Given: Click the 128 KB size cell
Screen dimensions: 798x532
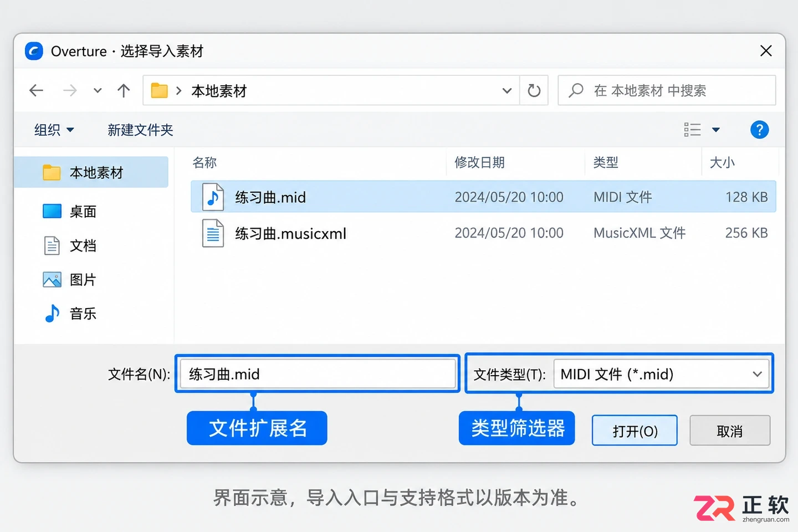Looking at the screenshot, I should point(746,197).
